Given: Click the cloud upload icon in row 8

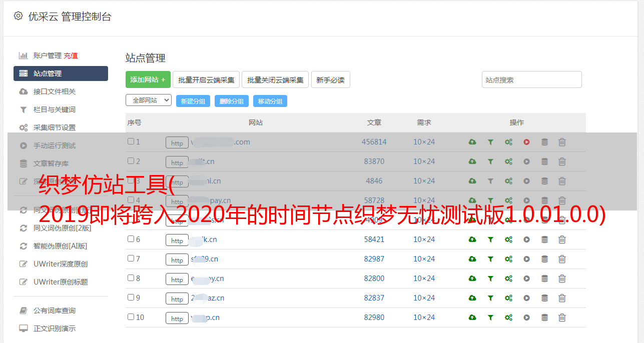Looking at the screenshot, I should tap(472, 278).
